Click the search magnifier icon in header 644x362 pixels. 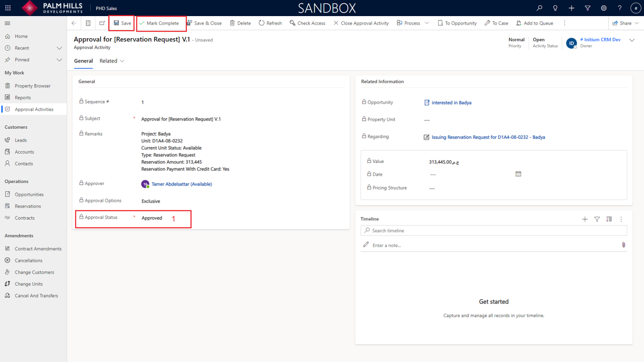pos(539,8)
